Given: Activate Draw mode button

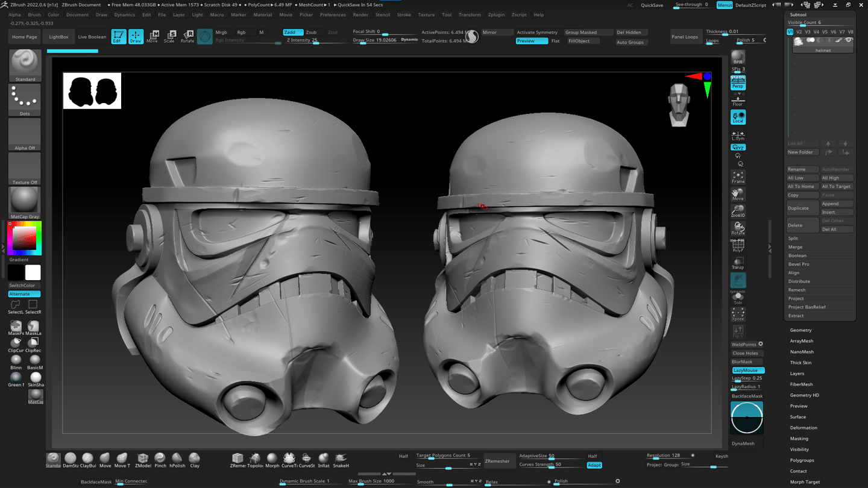Looking at the screenshot, I should click(136, 37).
